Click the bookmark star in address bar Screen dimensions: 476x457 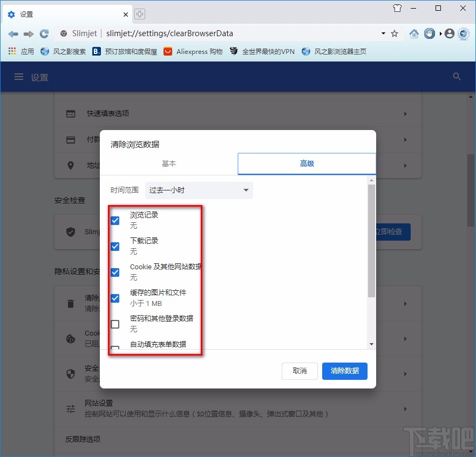pyautogui.click(x=394, y=33)
